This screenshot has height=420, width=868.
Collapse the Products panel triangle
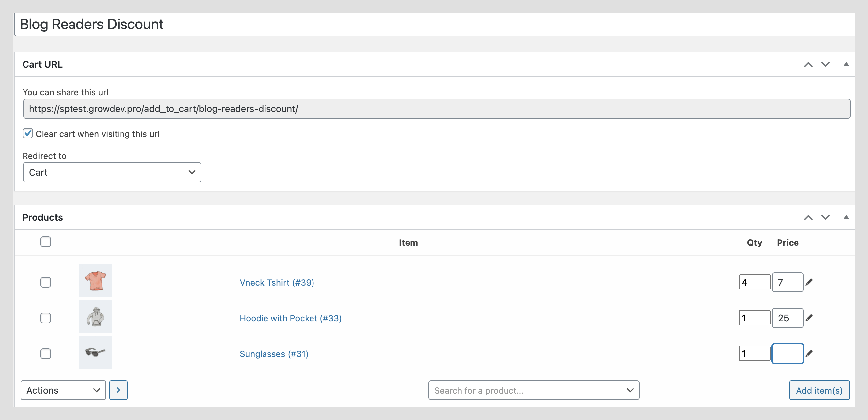pyautogui.click(x=846, y=217)
